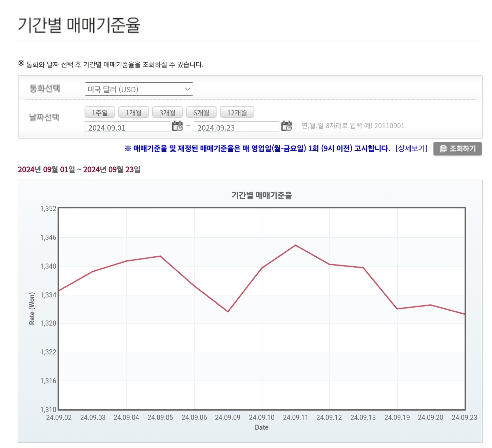Focus the start date field 2024.09.01
This screenshot has width=492, height=448.
tap(127, 126)
